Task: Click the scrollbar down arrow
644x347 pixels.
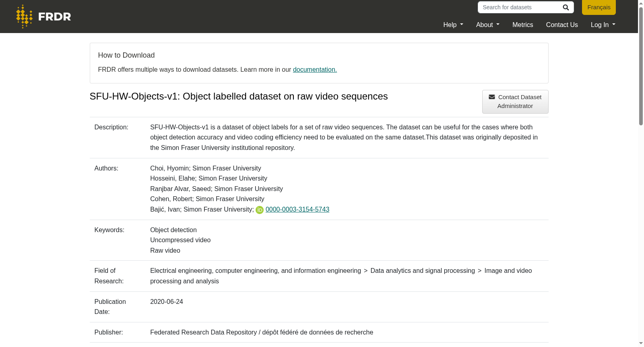Action: click(641, 343)
